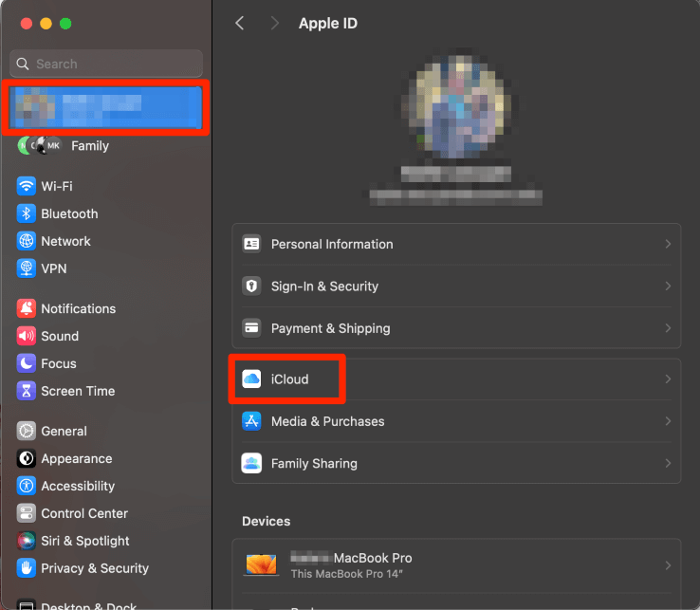This screenshot has width=700, height=610.
Task: Open Family Sharing settings
Action: pyautogui.click(x=456, y=463)
